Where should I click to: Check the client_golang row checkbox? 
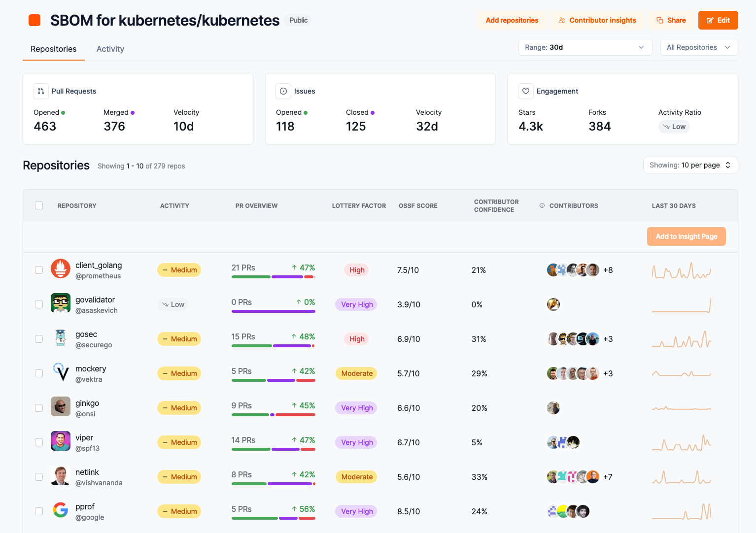click(x=39, y=270)
